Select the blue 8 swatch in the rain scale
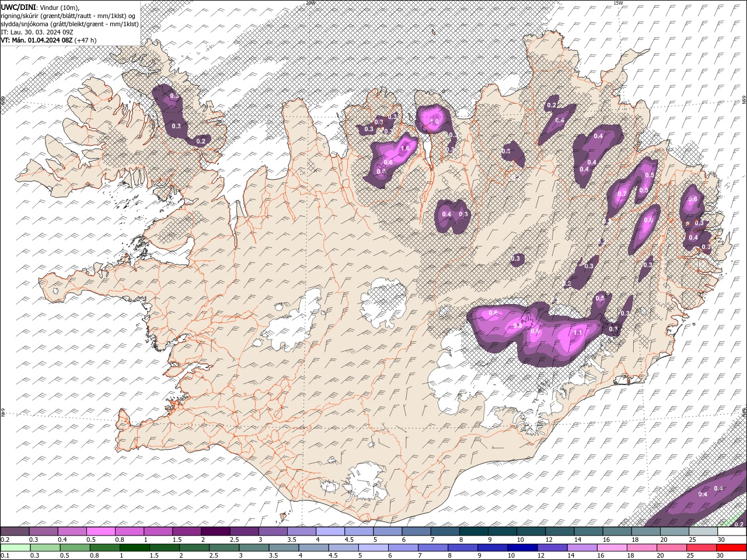 point(463,548)
